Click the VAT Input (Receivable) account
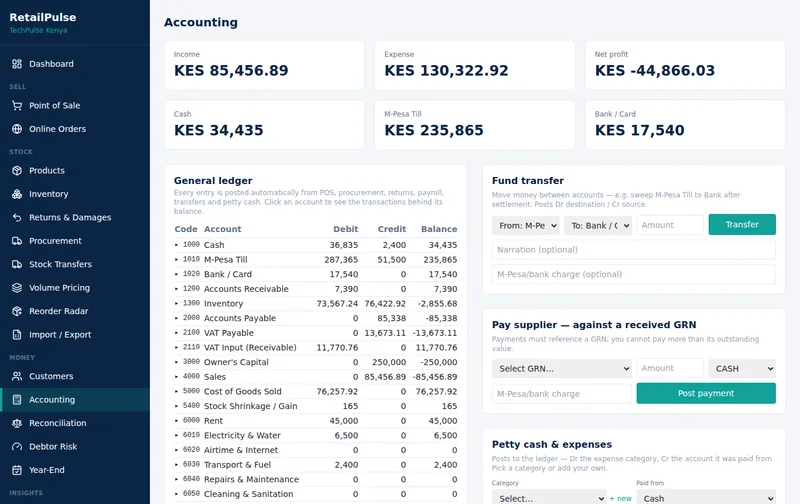Image resolution: width=800 pixels, height=504 pixels. click(250, 347)
